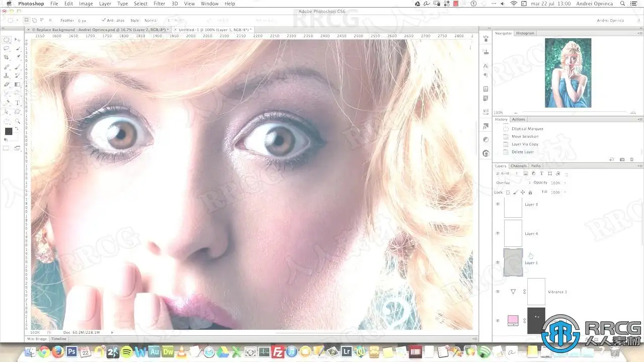
Task: Open the Timeline tab
Action: (58, 339)
